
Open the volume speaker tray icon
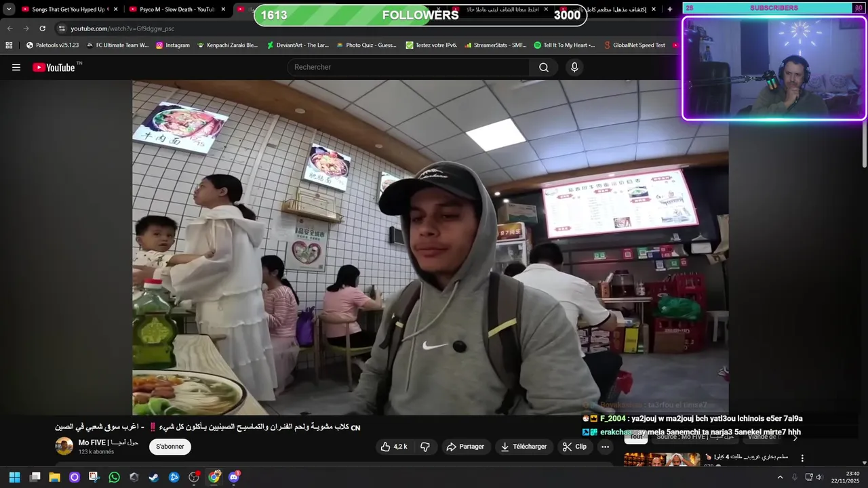818,477
